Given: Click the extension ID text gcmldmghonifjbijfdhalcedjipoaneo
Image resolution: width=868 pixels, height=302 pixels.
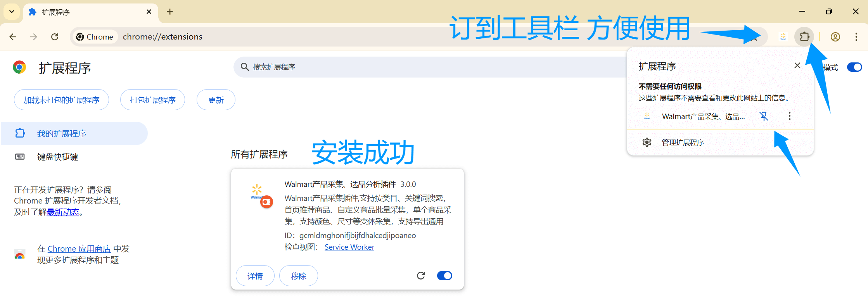Looking at the screenshot, I should click(358, 235).
